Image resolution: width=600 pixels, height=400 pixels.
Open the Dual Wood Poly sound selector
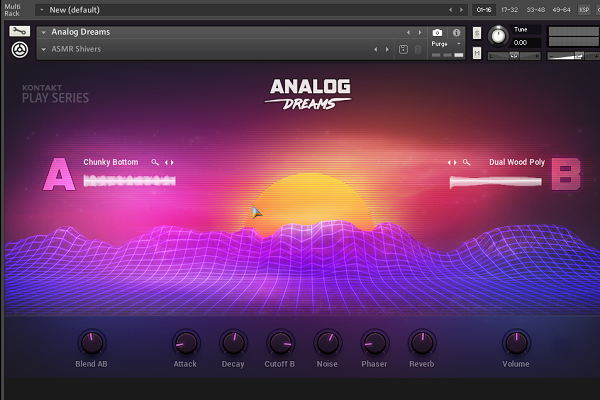(517, 162)
